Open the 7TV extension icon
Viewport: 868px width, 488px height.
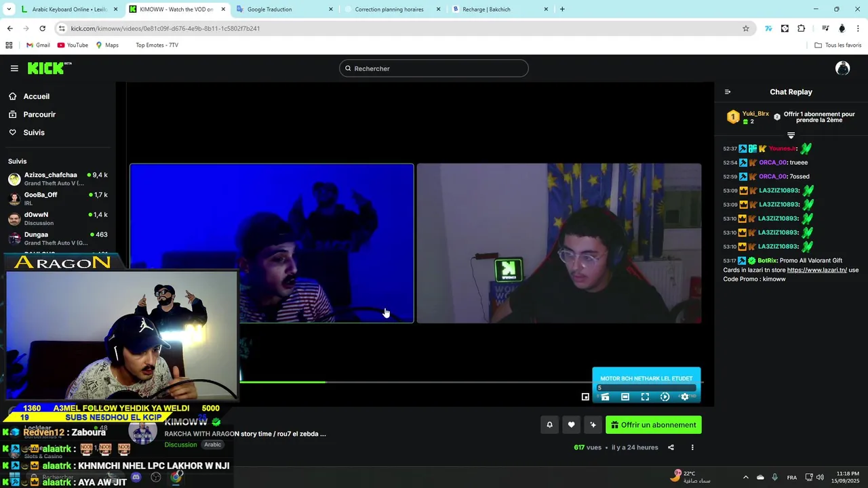(768, 28)
